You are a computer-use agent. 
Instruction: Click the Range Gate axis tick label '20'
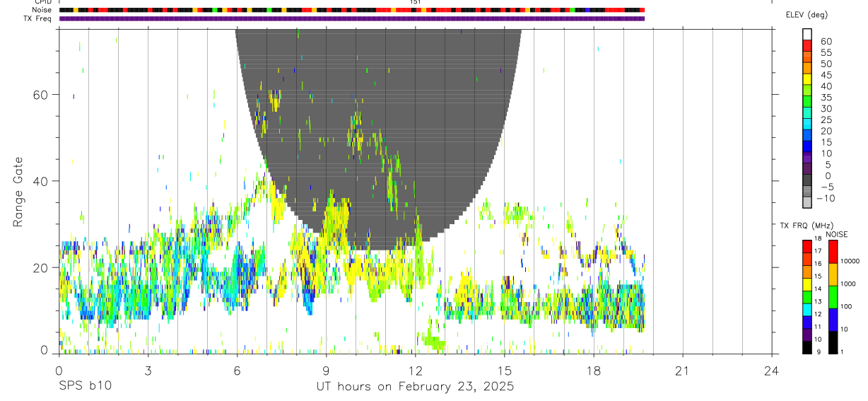pyautogui.click(x=42, y=267)
